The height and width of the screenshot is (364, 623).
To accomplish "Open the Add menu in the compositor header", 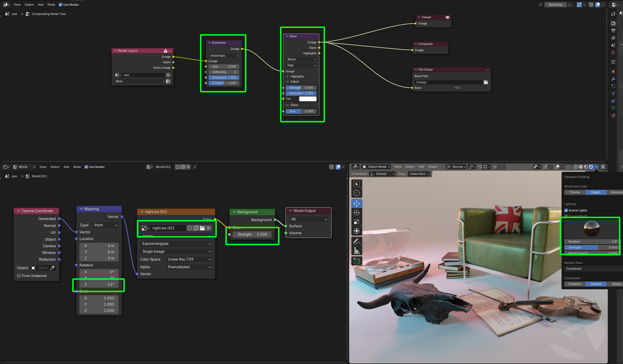I will coord(41,4).
